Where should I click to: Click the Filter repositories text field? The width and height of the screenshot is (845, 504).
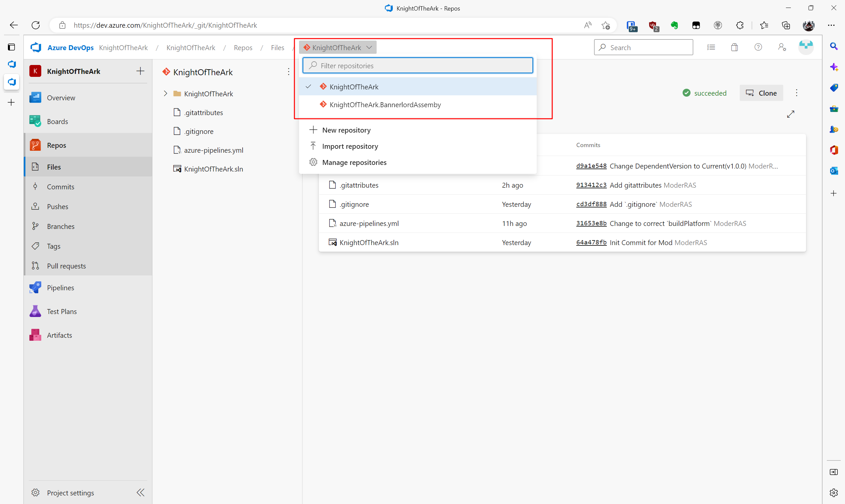418,66
